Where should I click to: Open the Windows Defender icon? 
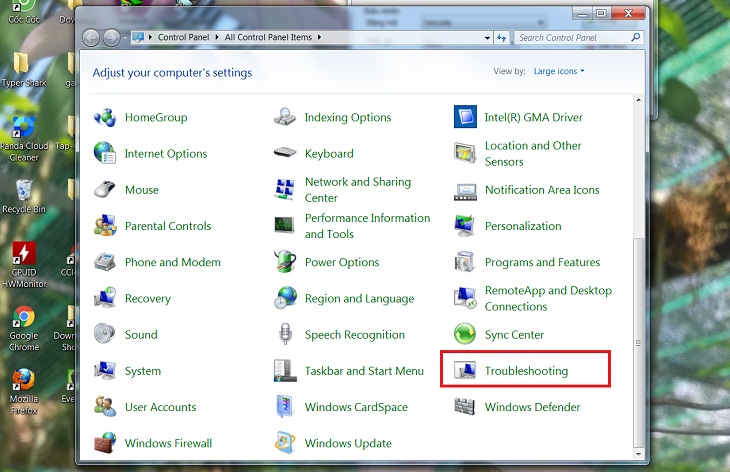[465, 407]
